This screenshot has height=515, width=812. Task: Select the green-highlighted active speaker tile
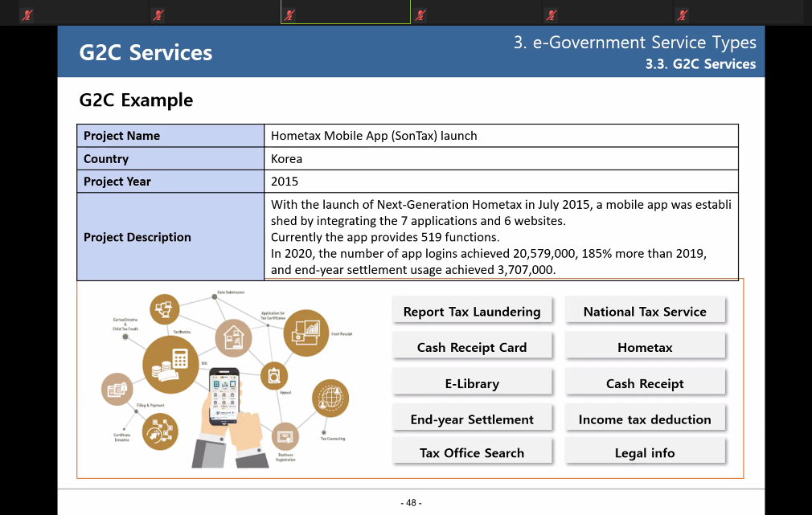pyautogui.click(x=346, y=12)
